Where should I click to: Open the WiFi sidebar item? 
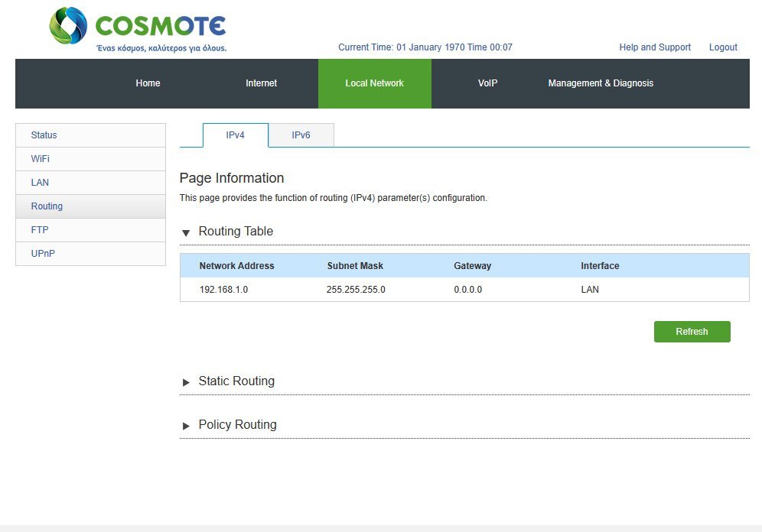pyautogui.click(x=90, y=159)
